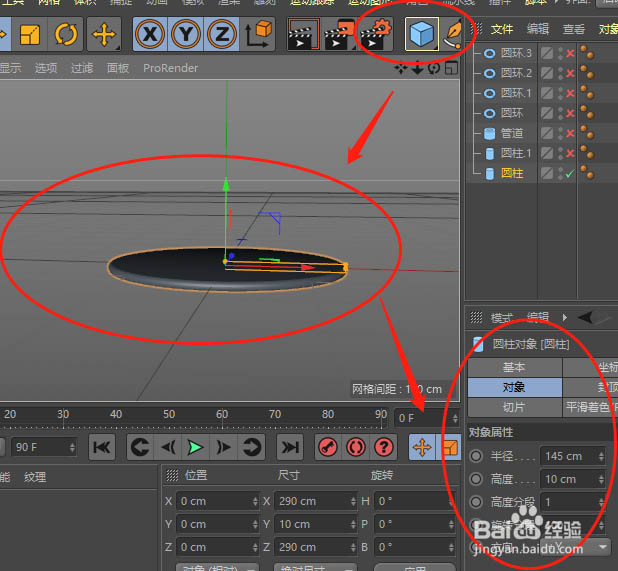Step back one frame
Screen dimensions: 618x571
click(168, 447)
